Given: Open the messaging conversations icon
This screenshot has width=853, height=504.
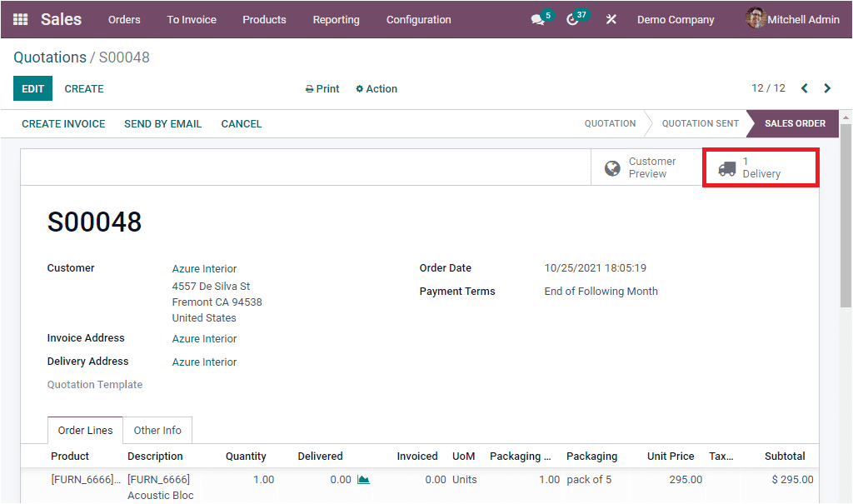Looking at the screenshot, I should pyautogui.click(x=536, y=19).
